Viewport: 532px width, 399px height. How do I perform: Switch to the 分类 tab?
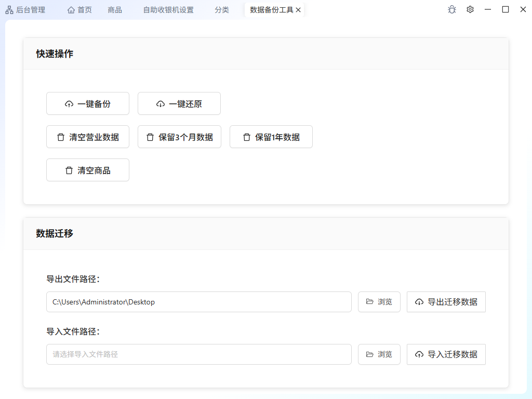point(221,10)
